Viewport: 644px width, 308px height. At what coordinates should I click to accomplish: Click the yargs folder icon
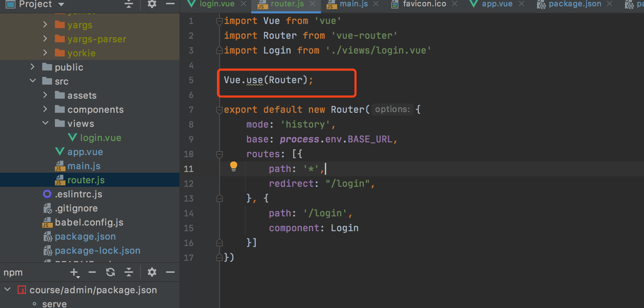(60, 25)
